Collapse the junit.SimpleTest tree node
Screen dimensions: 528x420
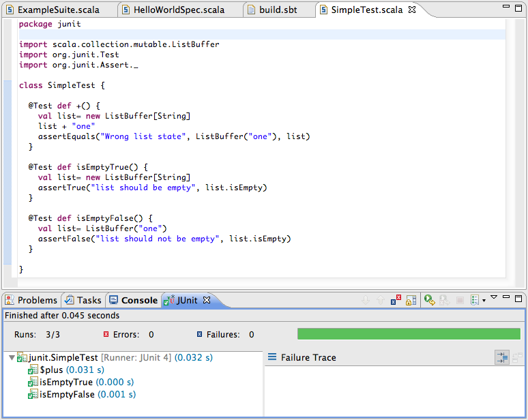(x=12, y=357)
